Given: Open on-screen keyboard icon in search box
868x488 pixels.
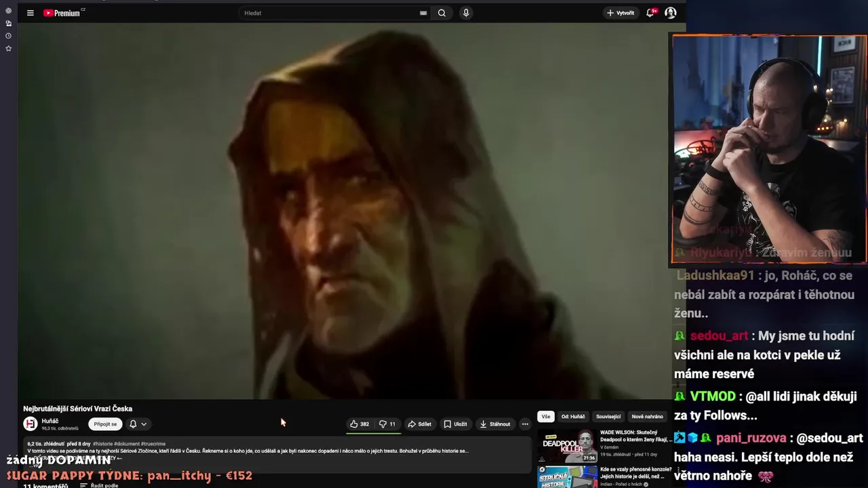Looking at the screenshot, I should [423, 13].
